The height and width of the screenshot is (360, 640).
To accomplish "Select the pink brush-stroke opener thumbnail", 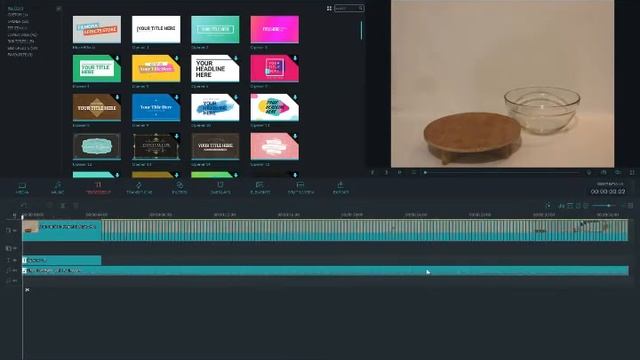I will 275,146.
